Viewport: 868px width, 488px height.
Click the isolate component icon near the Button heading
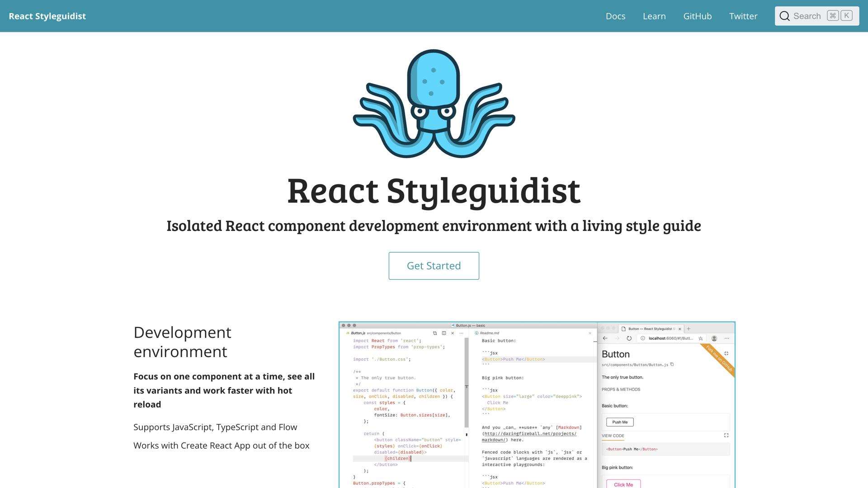click(726, 354)
